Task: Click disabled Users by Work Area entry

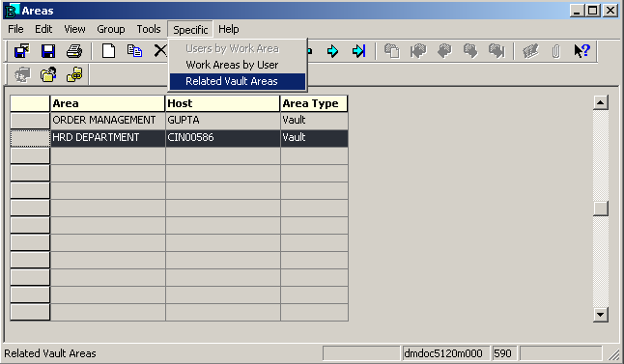Action: [x=238, y=48]
